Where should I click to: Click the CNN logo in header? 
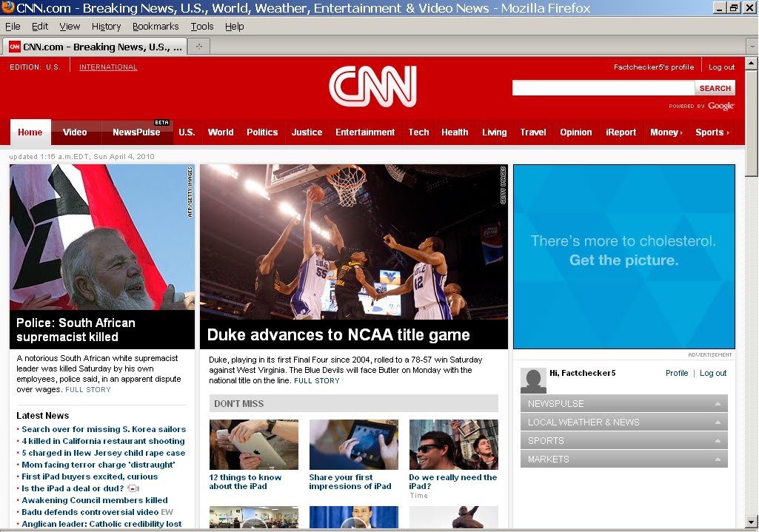click(372, 86)
